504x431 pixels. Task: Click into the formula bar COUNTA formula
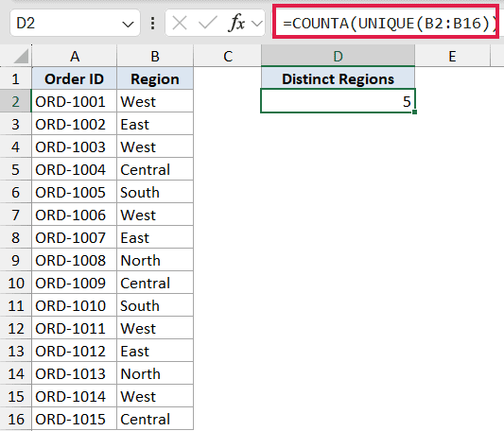pyautogui.click(x=386, y=22)
